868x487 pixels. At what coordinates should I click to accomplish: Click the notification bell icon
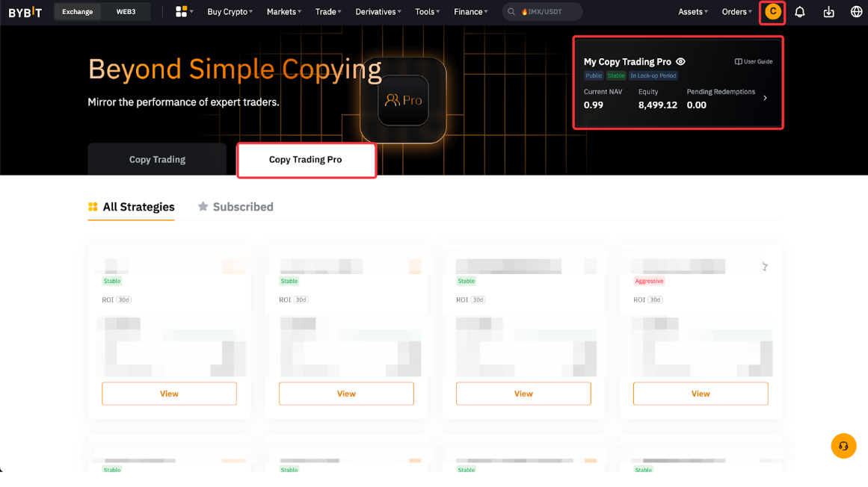(799, 12)
